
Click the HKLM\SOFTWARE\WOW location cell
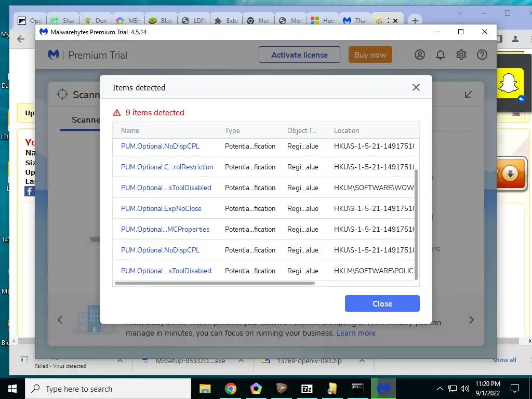click(374, 188)
